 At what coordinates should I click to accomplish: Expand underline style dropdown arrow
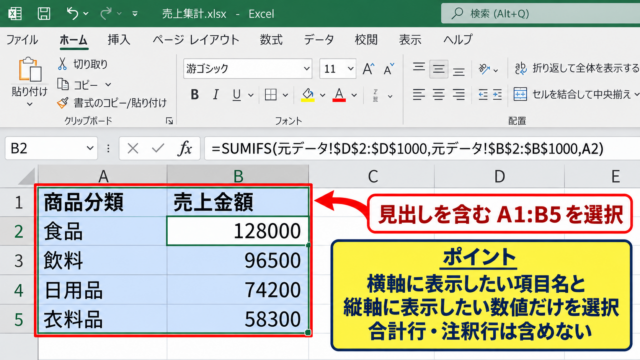click(251, 96)
